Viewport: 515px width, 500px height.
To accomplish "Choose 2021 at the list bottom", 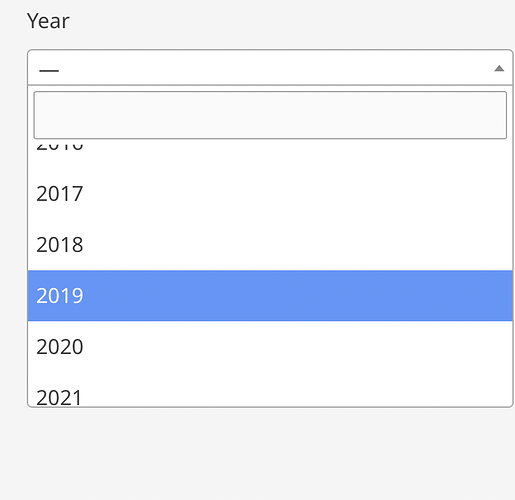I will click(x=270, y=389).
